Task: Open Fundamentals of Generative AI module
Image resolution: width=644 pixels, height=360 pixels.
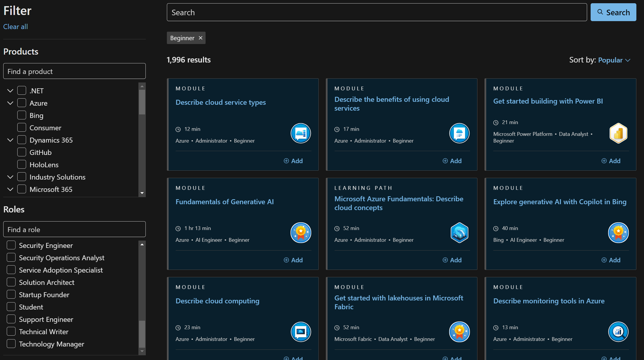Action: 224,202
